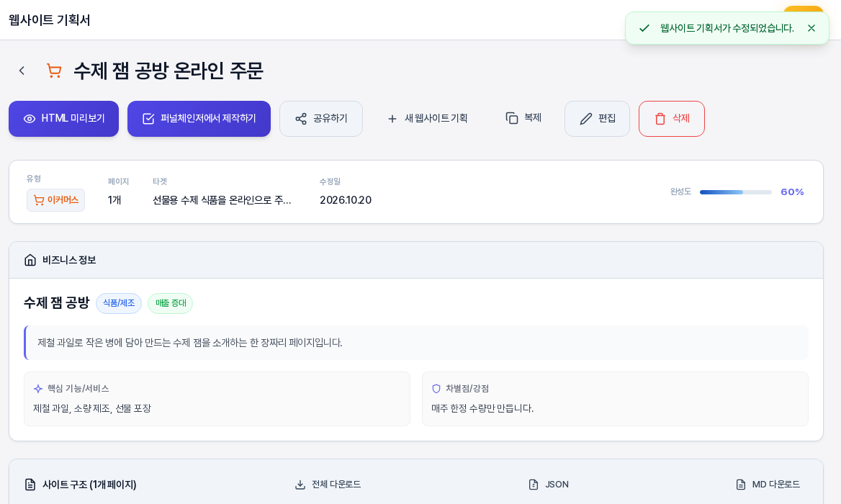Click 퍼널체인저에서 제작하기 button
This screenshot has height=504, width=841.
199,119
